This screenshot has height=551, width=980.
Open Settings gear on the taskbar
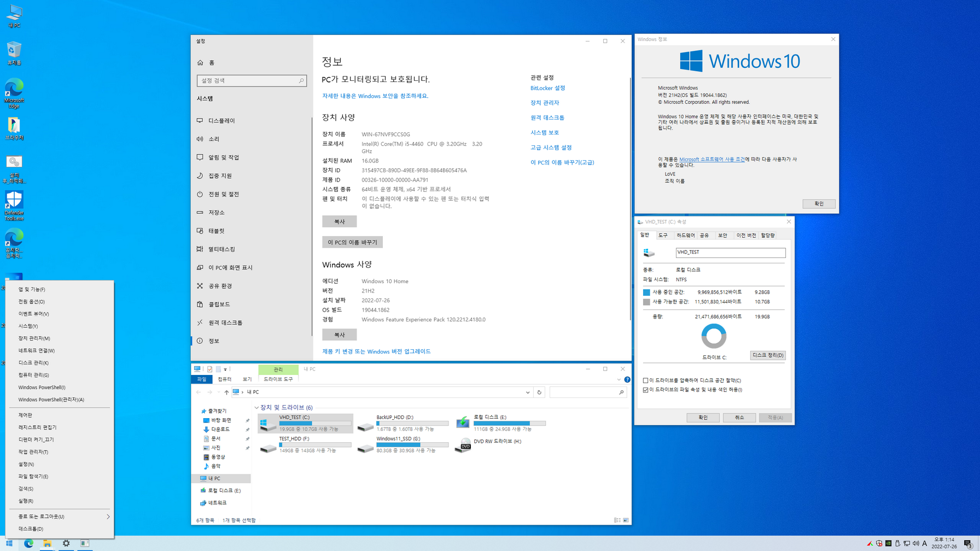click(66, 543)
